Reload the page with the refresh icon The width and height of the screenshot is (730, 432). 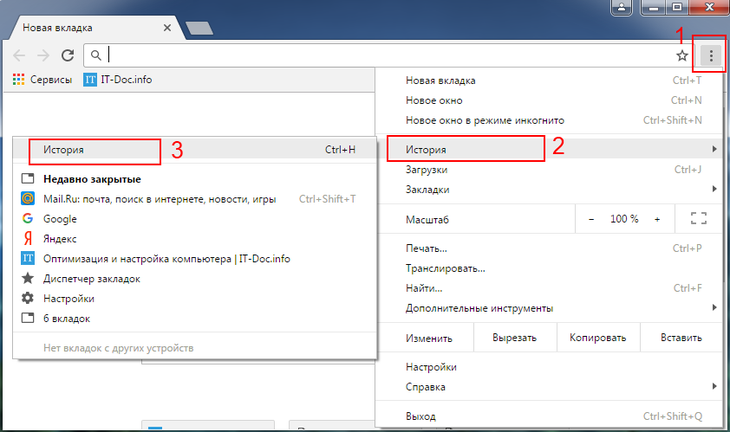(x=68, y=55)
